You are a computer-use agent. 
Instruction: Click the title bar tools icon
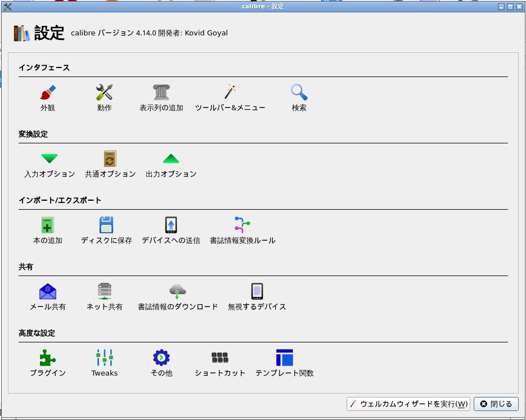[x=8, y=7]
